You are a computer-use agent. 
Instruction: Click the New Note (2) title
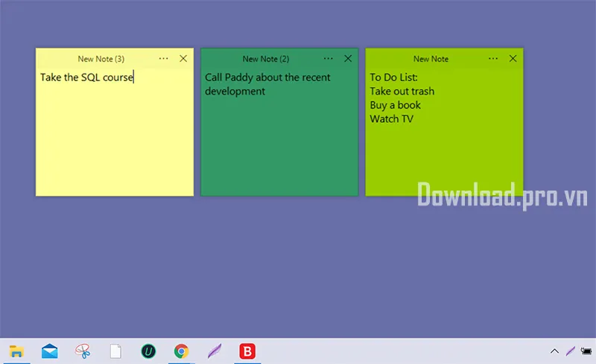tap(266, 59)
